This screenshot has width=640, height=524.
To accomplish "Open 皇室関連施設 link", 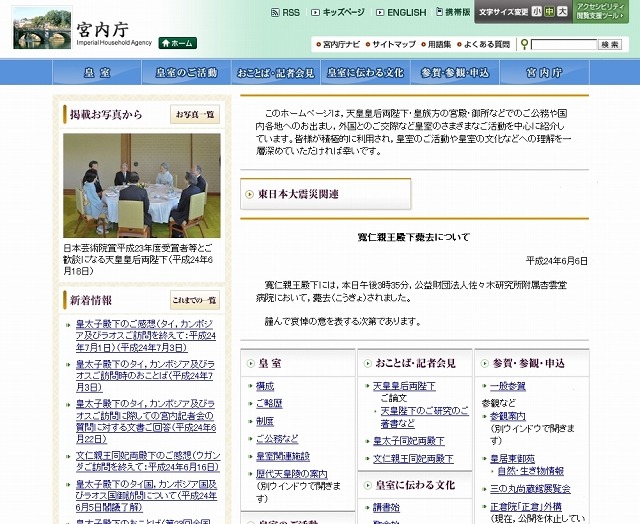I will [283, 456].
